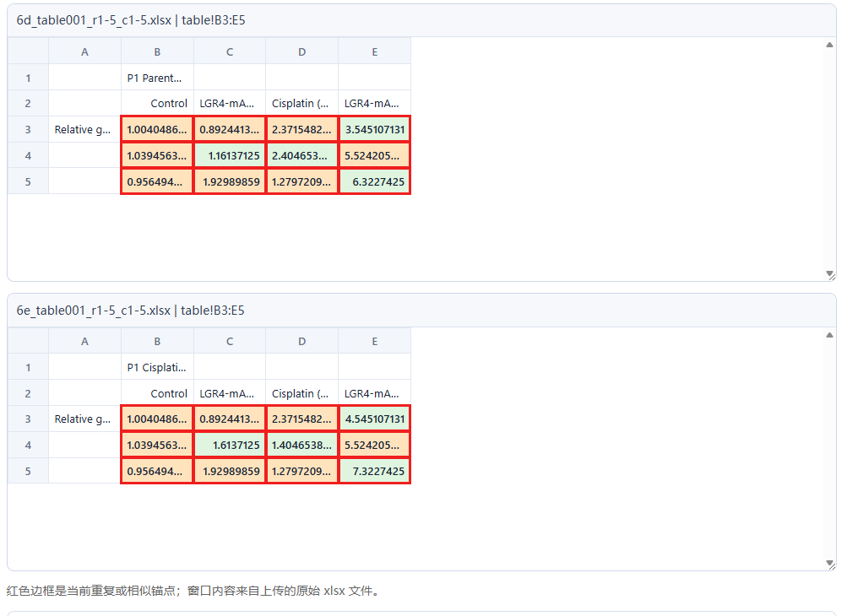Image resolution: width=847 pixels, height=616 pixels.
Task: Click cell 5.524205... in 6d table
Action: [x=374, y=155]
